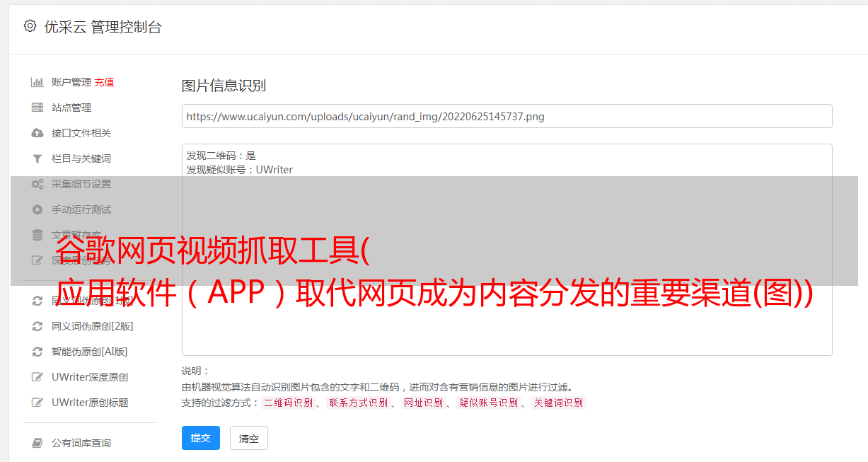The image size is (868, 462).
Task: Click the 关键词识别 tag
Action: tap(558, 403)
